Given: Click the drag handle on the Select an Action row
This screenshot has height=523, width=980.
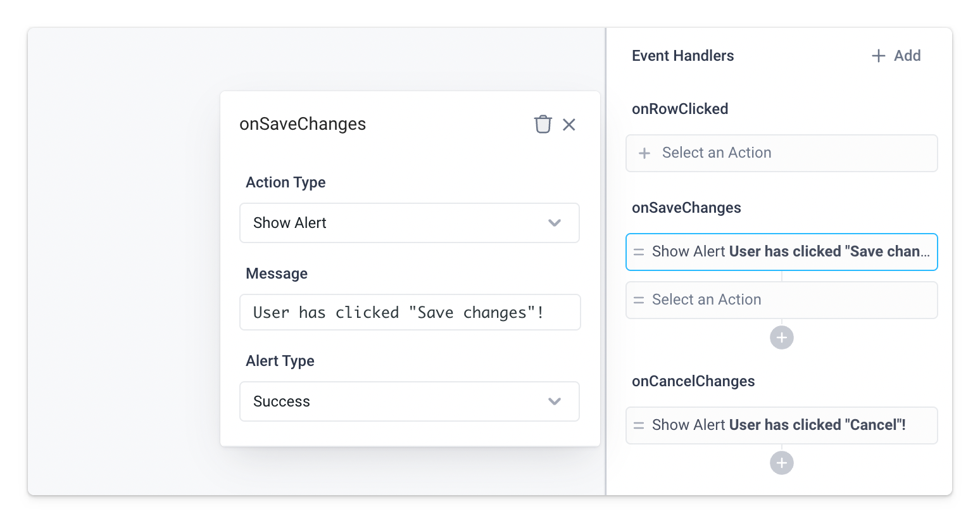Looking at the screenshot, I should tap(639, 299).
